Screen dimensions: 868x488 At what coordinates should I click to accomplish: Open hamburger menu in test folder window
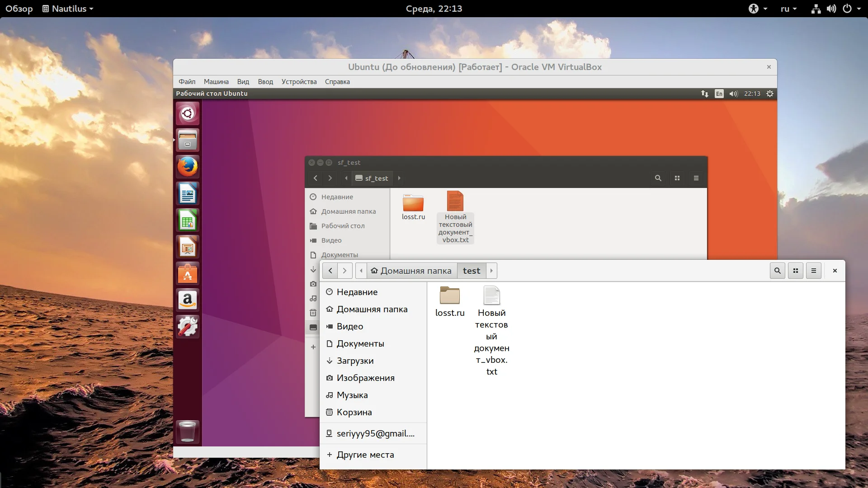click(813, 271)
